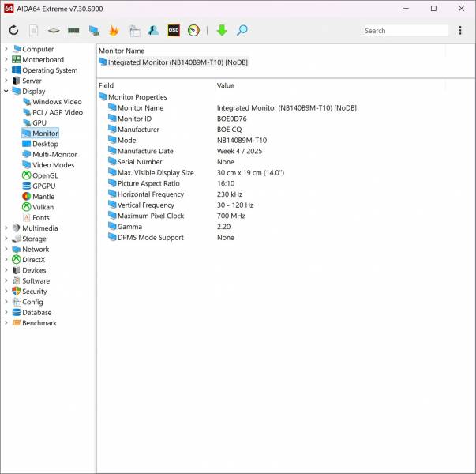Expand the Motherboard tree node
The image size is (476, 474).
click(6, 59)
